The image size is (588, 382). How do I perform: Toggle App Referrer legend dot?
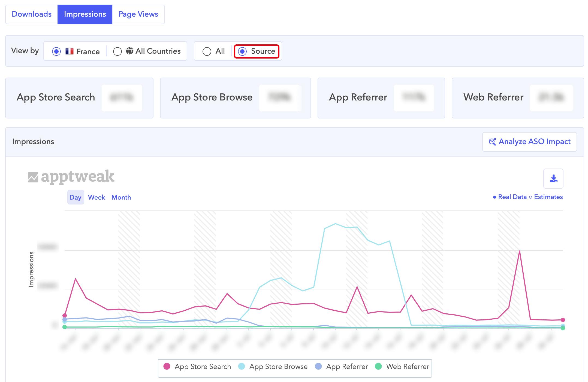pos(318,366)
